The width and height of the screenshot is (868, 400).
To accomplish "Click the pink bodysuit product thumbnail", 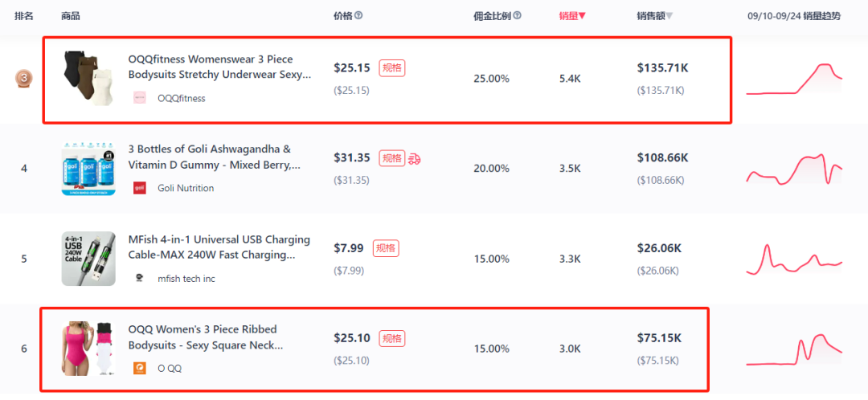I will pos(88,349).
